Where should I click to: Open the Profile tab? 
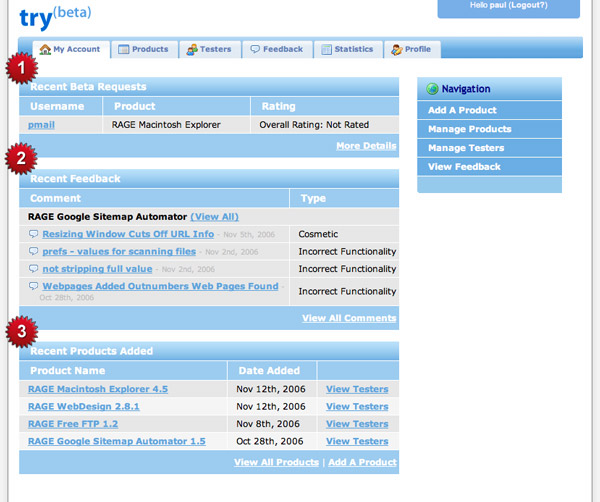coord(412,49)
